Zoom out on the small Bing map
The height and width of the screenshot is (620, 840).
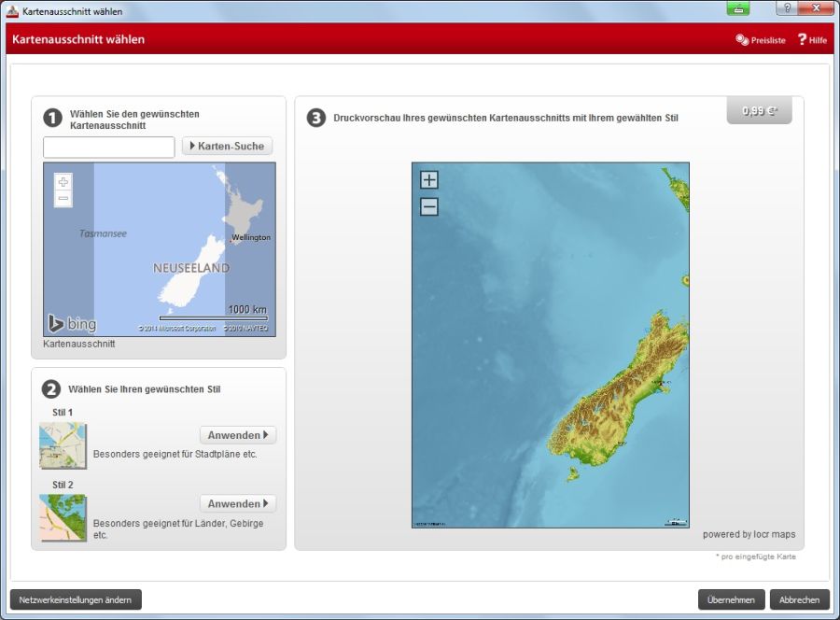63,199
